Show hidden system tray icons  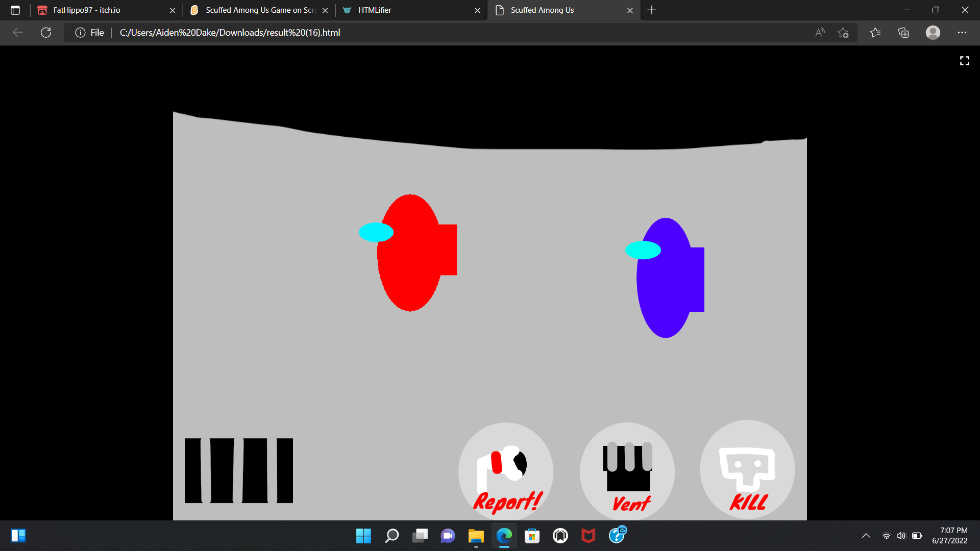point(866,536)
